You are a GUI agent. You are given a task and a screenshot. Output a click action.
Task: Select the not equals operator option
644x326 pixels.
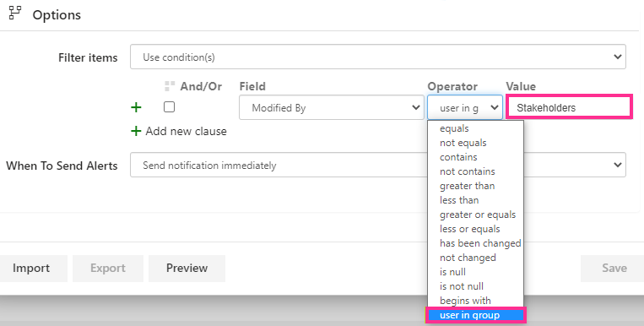[475, 143]
